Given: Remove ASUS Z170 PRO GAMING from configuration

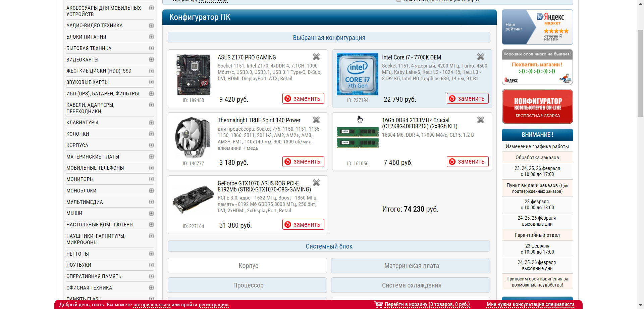Looking at the screenshot, I should coord(316,57).
